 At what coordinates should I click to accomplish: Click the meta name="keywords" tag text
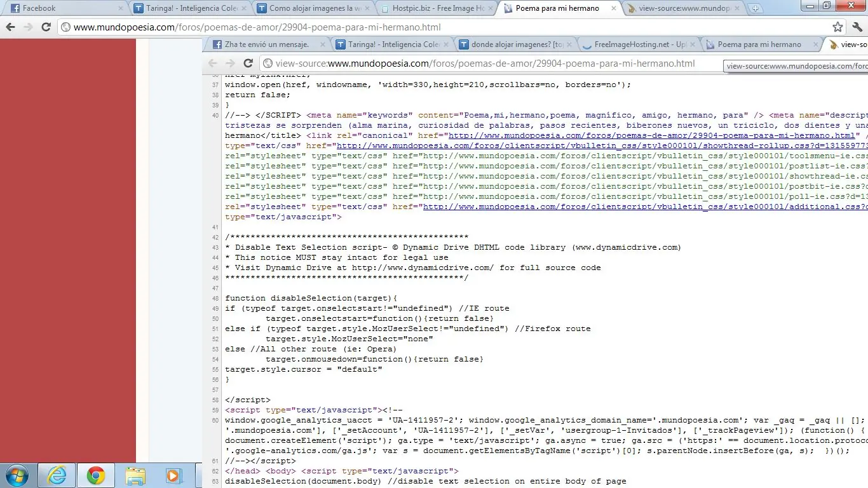(x=535, y=115)
